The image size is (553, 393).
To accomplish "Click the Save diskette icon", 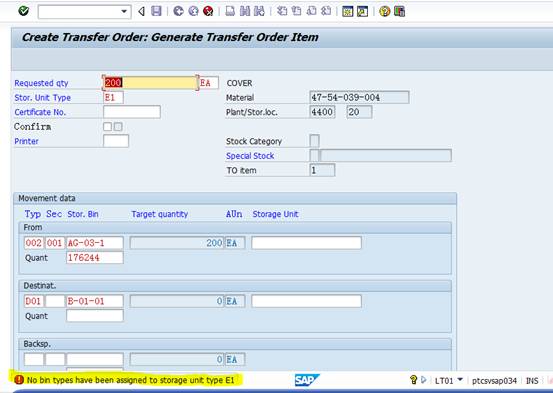I will [x=156, y=11].
